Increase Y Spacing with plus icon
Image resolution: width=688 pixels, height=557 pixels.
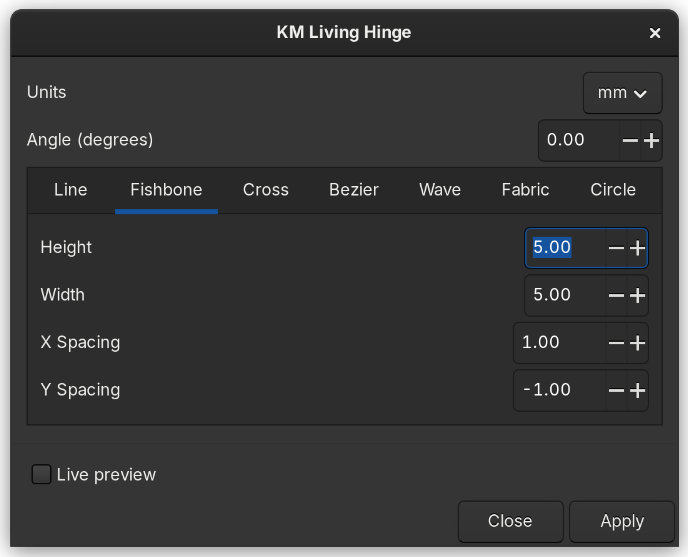click(637, 391)
